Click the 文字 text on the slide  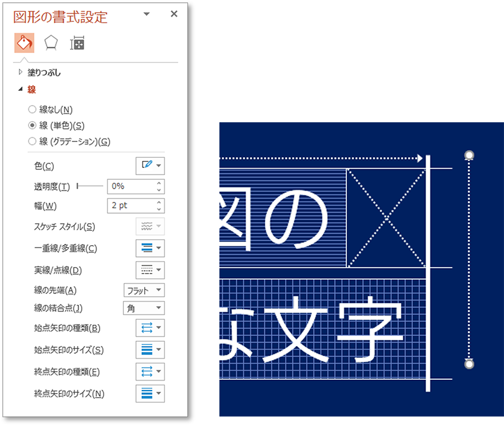(333, 329)
